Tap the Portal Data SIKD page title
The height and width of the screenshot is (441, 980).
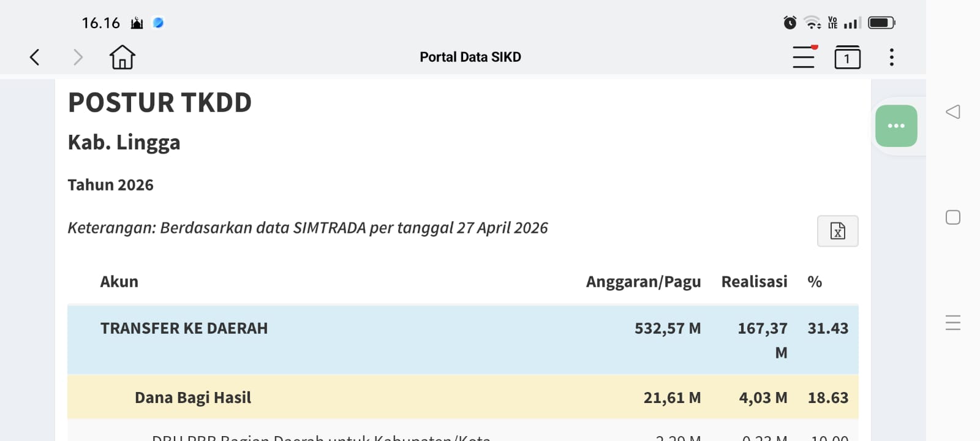tap(470, 58)
